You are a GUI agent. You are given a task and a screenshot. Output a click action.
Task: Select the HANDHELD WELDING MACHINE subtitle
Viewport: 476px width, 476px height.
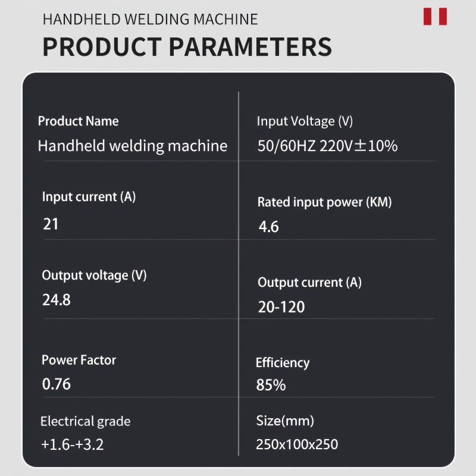[x=151, y=19]
